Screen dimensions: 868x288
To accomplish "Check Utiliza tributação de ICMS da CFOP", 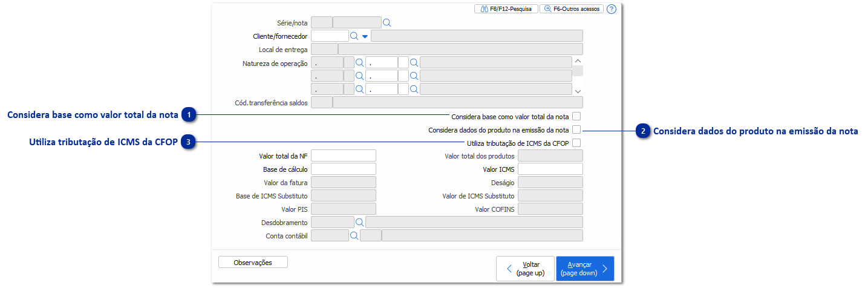I will click(576, 143).
